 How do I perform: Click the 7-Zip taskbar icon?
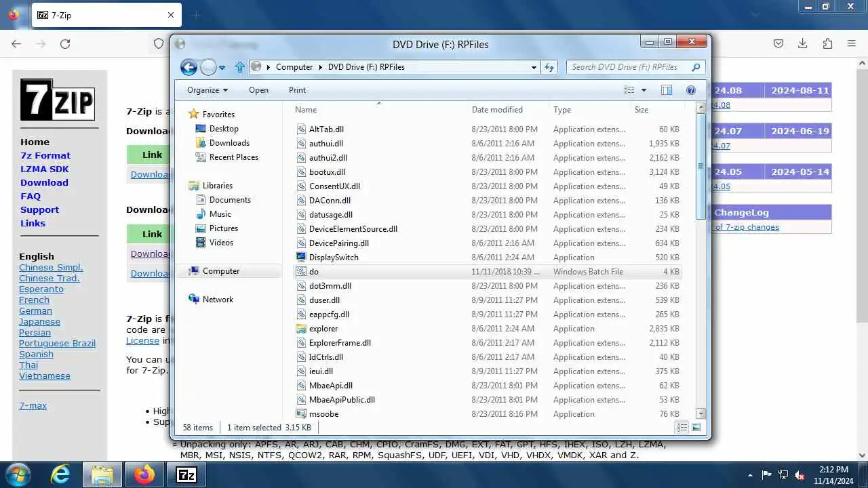[186, 474]
